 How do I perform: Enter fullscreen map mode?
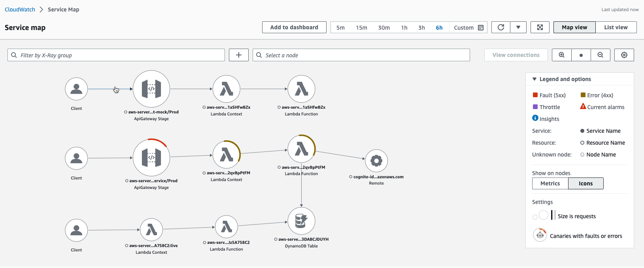(x=540, y=27)
